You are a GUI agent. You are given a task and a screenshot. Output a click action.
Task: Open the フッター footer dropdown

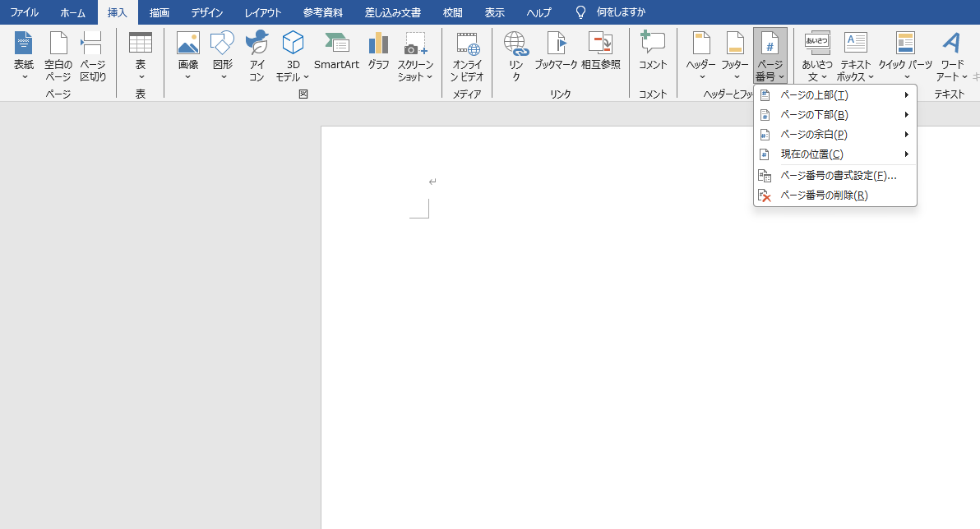(x=735, y=56)
